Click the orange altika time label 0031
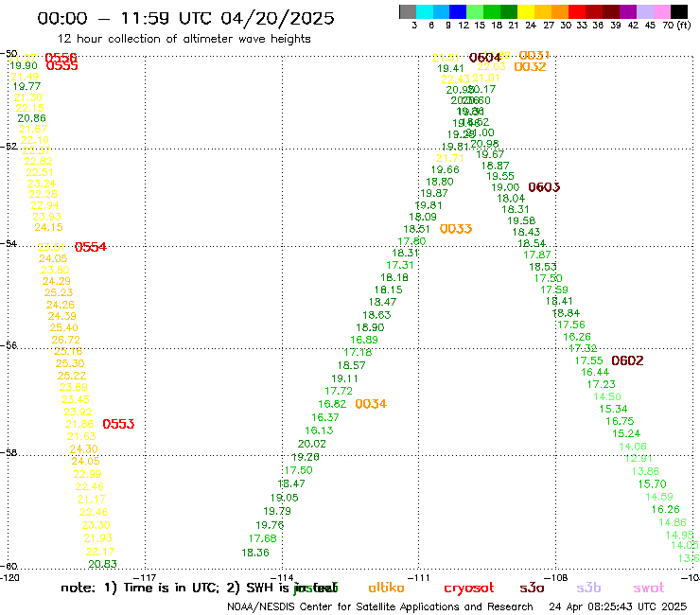 pos(534,56)
